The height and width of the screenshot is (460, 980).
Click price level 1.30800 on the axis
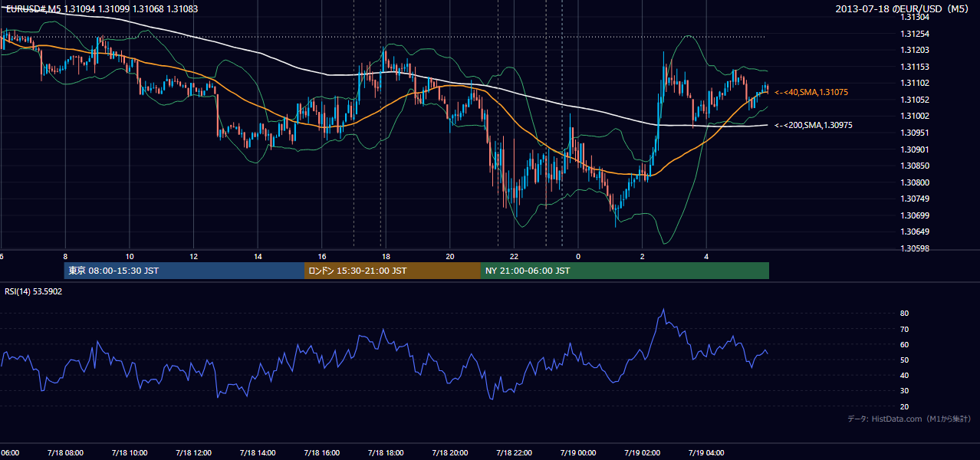tap(916, 182)
